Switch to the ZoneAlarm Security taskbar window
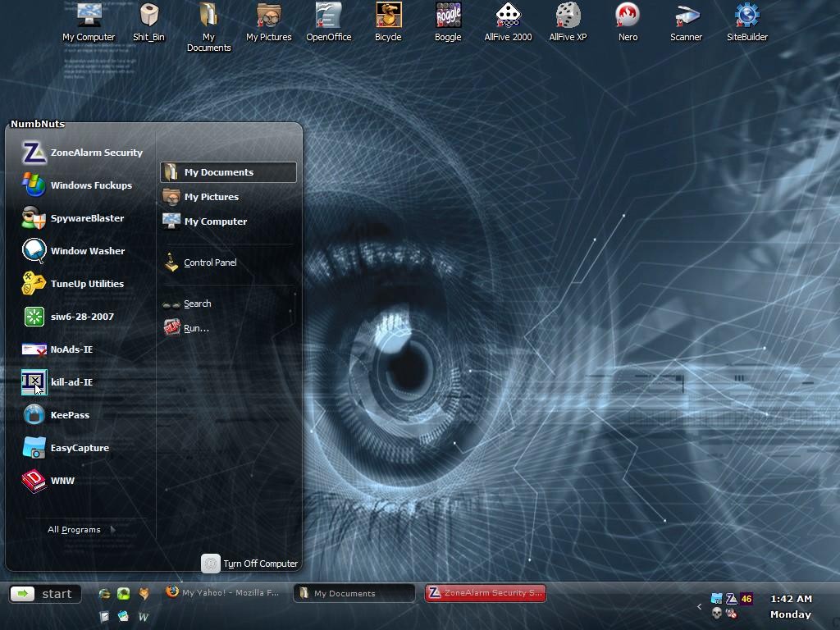Screen dimensions: 840x630 coord(486,592)
